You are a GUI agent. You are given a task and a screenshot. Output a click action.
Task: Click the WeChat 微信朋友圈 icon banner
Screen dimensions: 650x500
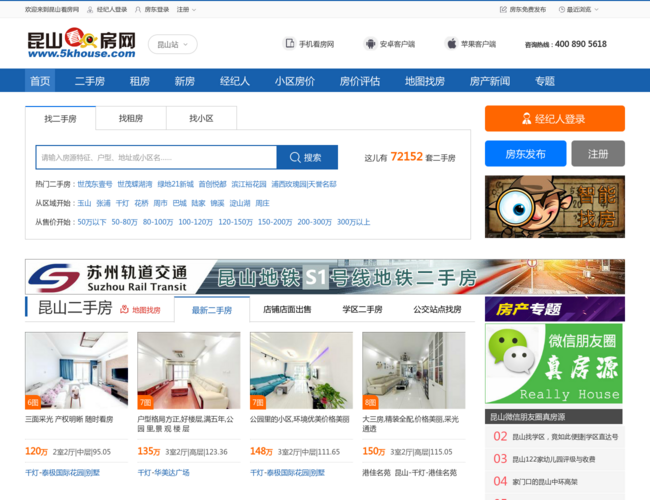(553, 363)
